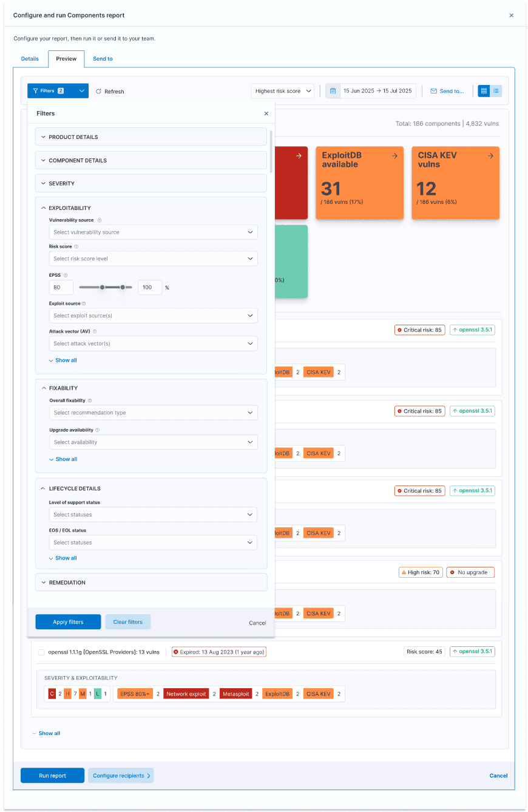Open the Select risk score level dropdown
This screenshot has width=528, height=812.
pyautogui.click(x=153, y=259)
